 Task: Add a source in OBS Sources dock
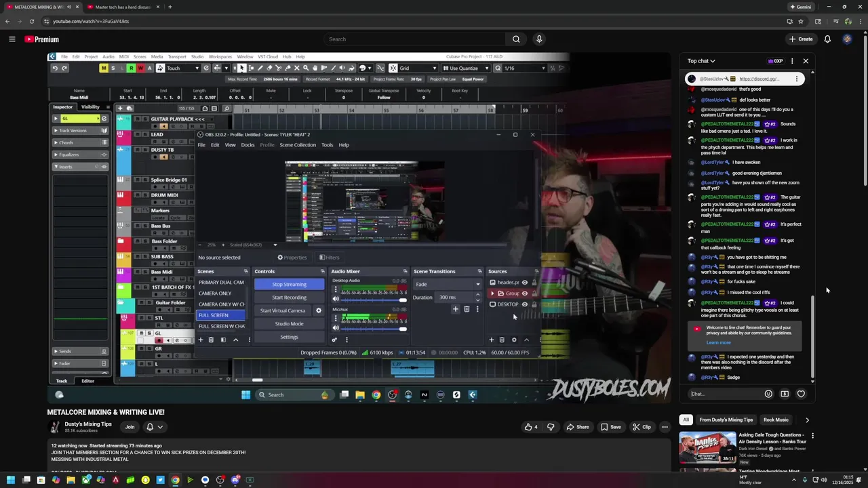pos(491,340)
